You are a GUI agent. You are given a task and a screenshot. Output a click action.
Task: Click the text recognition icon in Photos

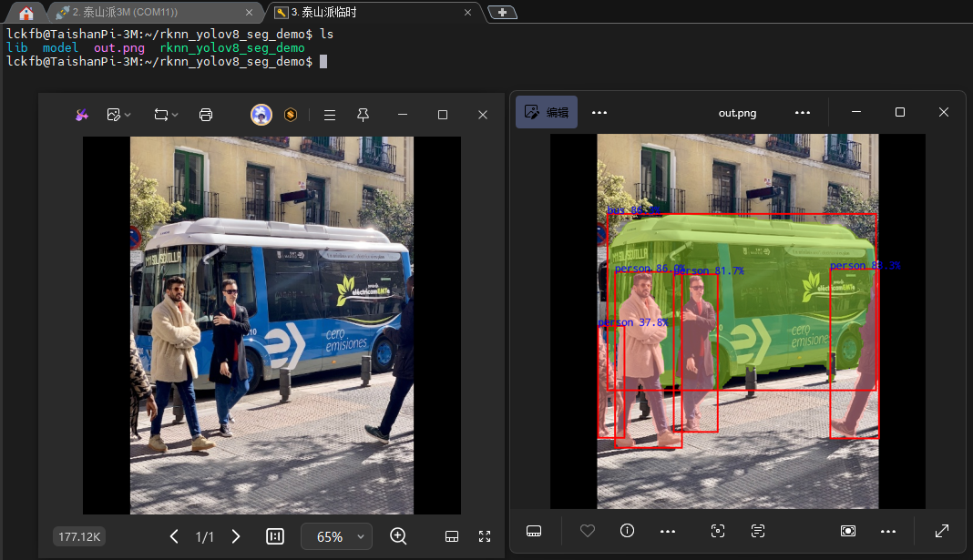click(x=758, y=531)
